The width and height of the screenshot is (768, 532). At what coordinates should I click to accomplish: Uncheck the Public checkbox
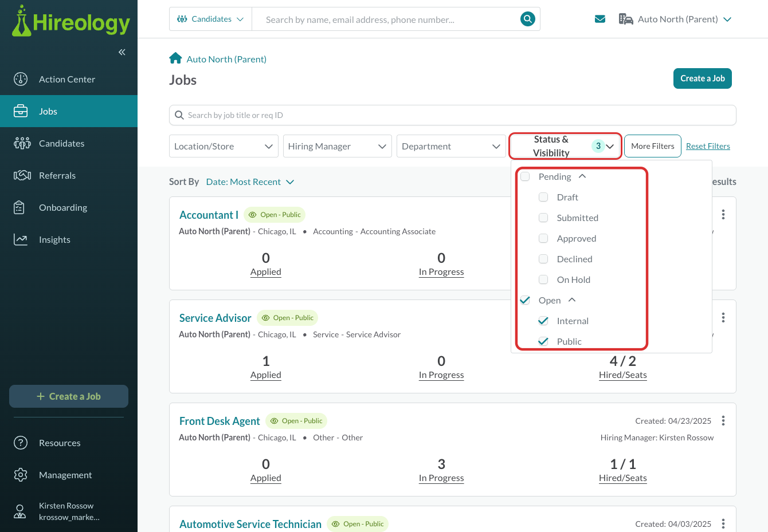pyautogui.click(x=543, y=341)
